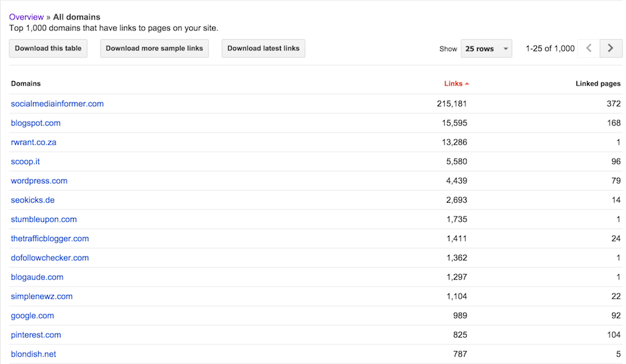Open the 25 rows dropdown

point(486,49)
